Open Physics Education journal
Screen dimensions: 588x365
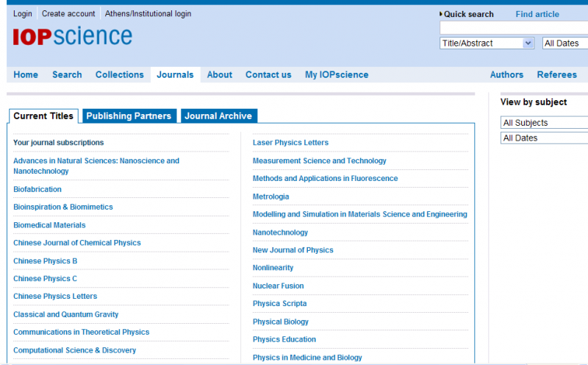(284, 339)
